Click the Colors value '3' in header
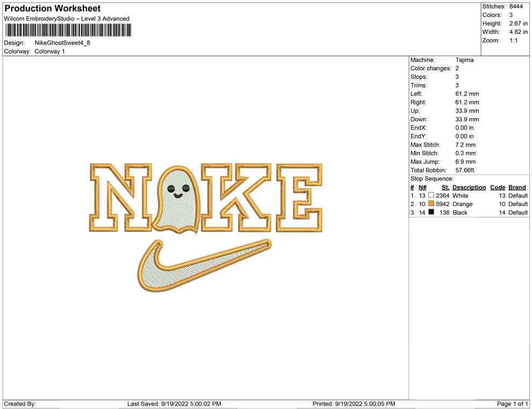Screen dimensions: 532x409 click(x=511, y=15)
